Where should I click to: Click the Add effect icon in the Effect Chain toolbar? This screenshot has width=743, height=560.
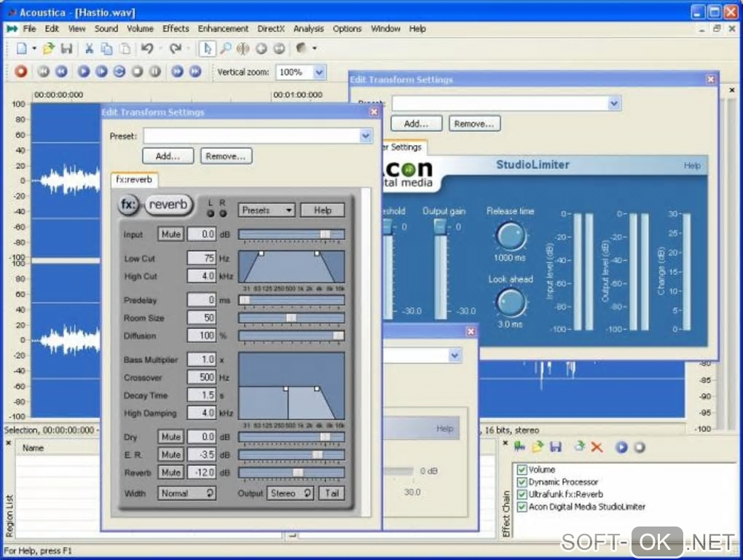(519, 447)
